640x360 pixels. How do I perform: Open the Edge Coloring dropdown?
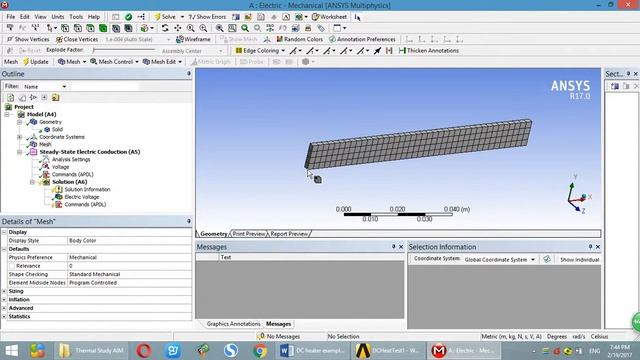click(260, 51)
